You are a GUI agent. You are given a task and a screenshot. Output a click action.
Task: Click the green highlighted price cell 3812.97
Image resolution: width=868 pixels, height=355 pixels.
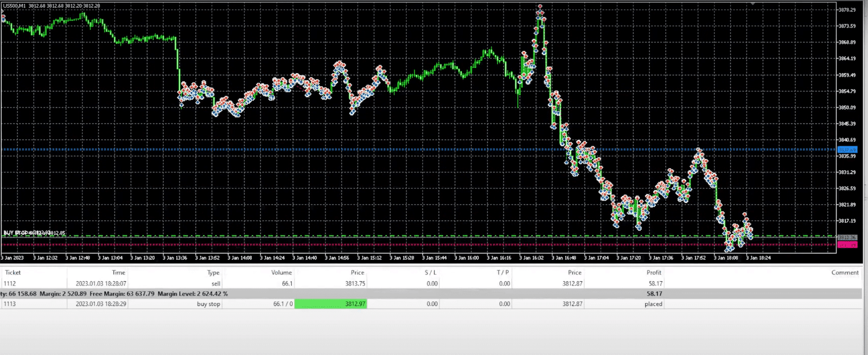(330, 304)
